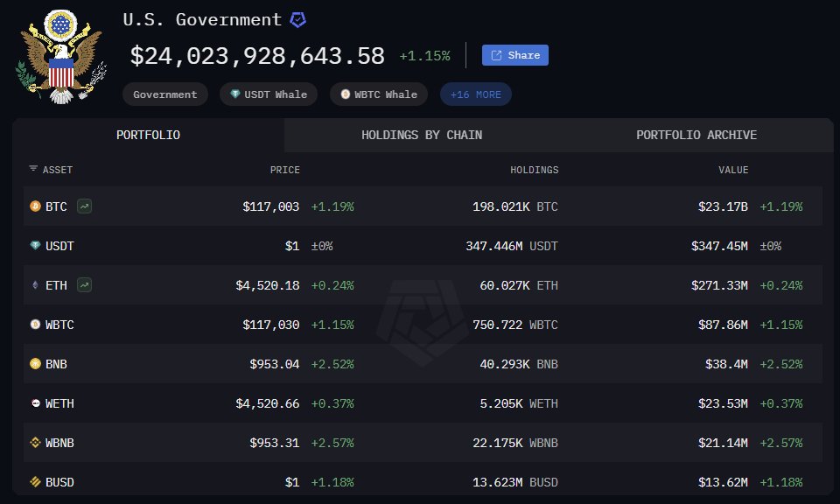Click the WETH coin icon
Image resolution: width=840 pixels, height=504 pixels.
pyautogui.click(x=35, y=403)
